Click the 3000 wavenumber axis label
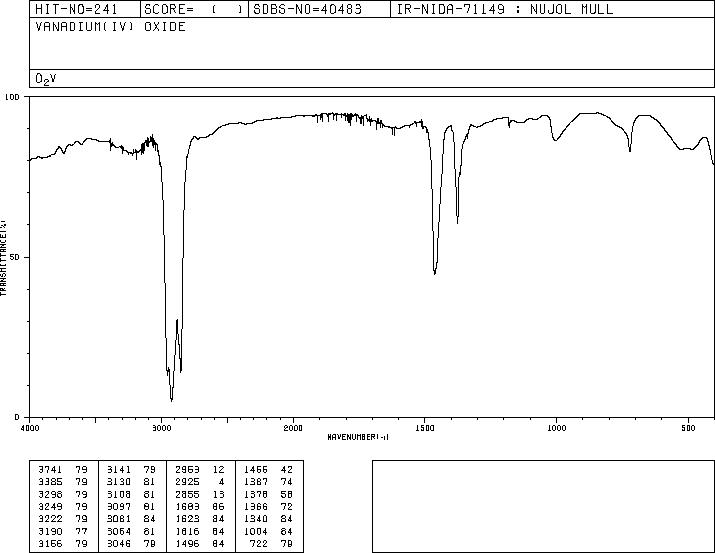 click(x=161, y=428)
